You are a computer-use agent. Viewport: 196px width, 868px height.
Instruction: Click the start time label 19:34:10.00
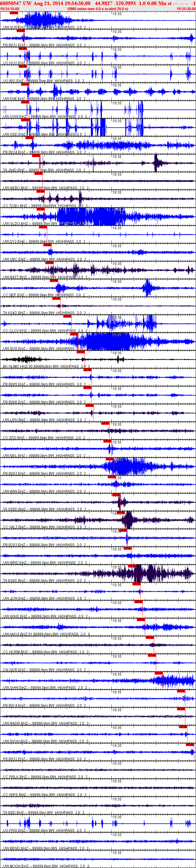(10, 9)
